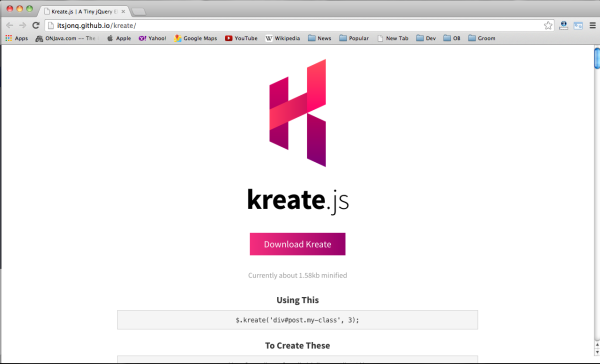Open the YouTube bookmark
The width and height of the screenshot is (600, 364).
(x=241, y=38)
